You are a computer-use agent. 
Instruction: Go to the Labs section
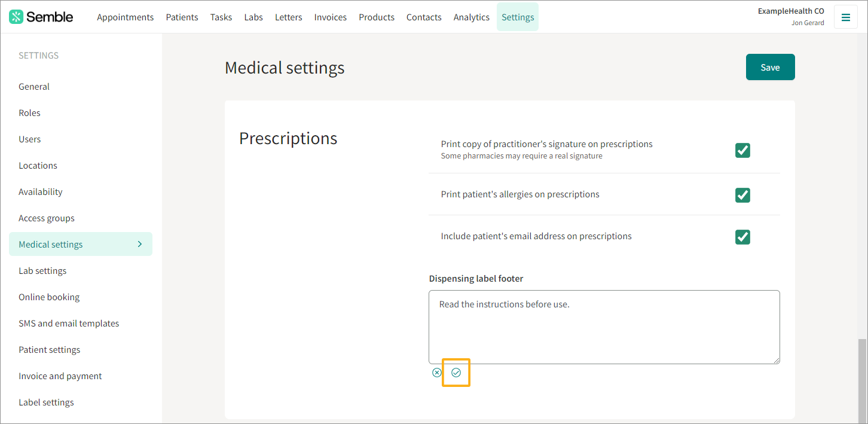(253, 17)
